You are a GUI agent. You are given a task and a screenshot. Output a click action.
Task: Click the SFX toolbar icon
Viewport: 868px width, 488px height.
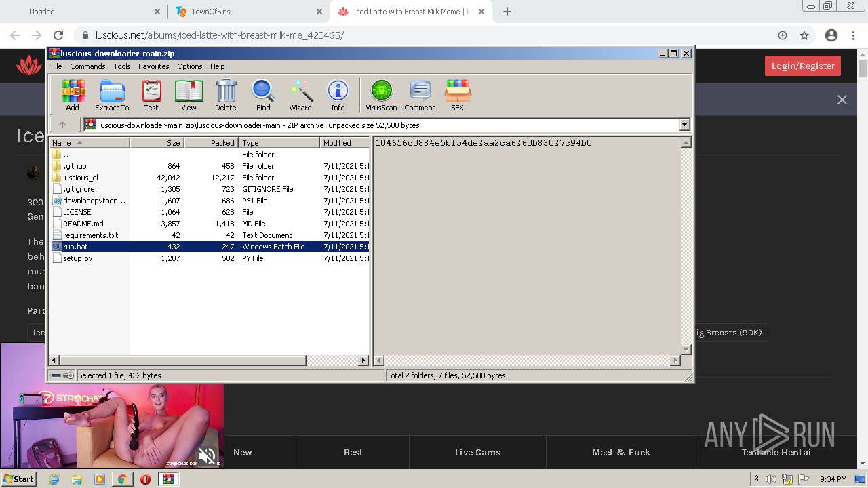458,95
